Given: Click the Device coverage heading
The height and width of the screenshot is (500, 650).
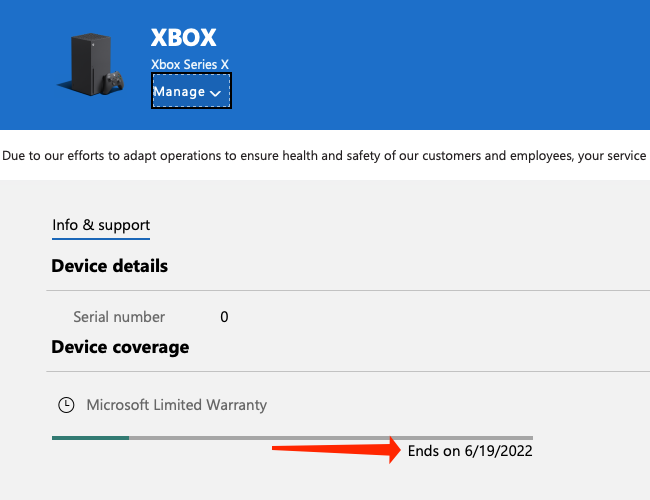Looking at the screenshot, I should [120, 347].
